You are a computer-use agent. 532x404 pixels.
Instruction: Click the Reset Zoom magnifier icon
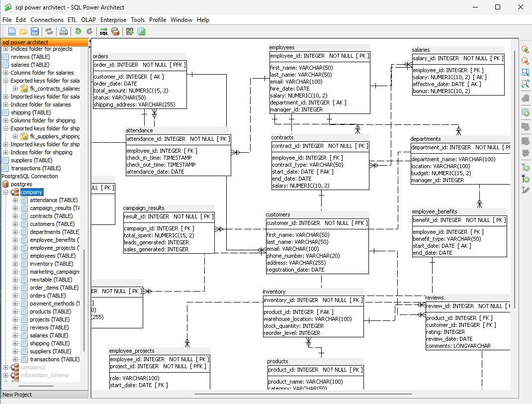[525, 72]
